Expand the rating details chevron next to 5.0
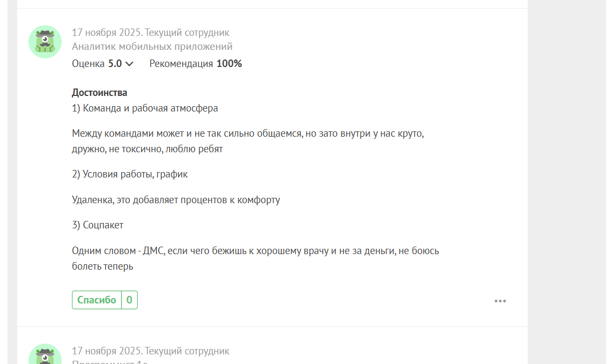Viewport: 606px width, 364px height. (129, 64)
